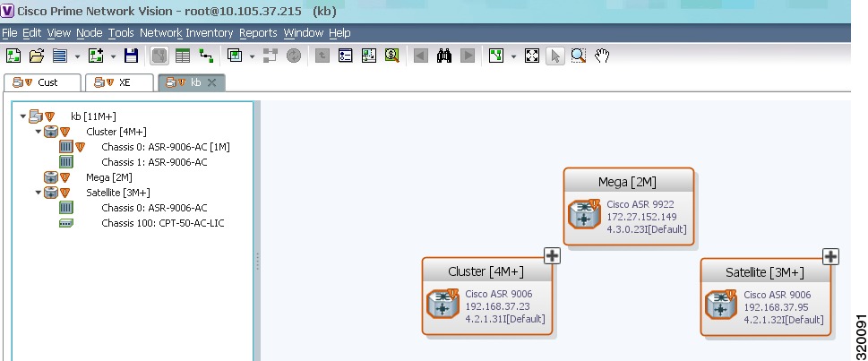The height and width of the screenshot is (361, 868).
Task: Switch to the Cust map tab
Action: pos(42,82)
